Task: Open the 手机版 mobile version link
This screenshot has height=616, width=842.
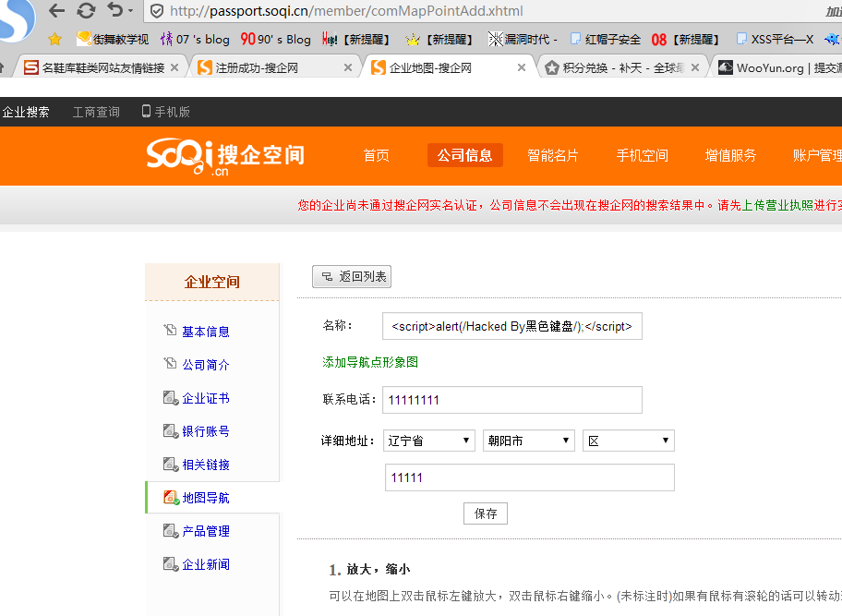Action: click(166, 112)
